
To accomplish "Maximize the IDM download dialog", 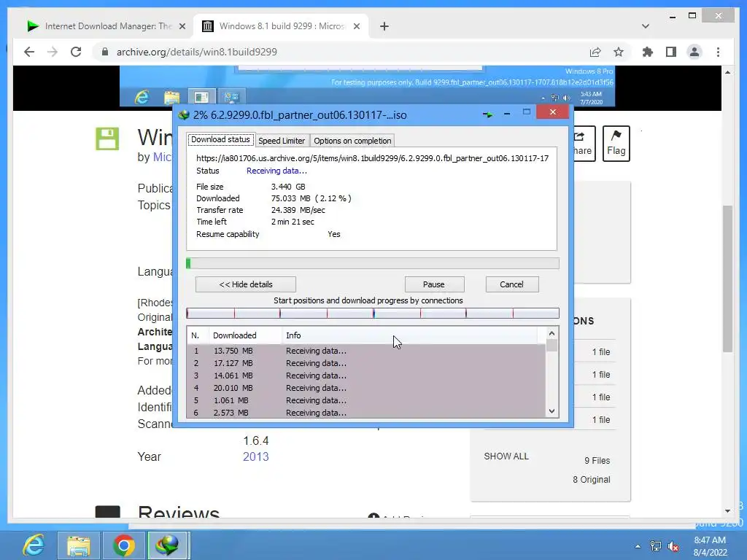I will [x=527, y=112].
